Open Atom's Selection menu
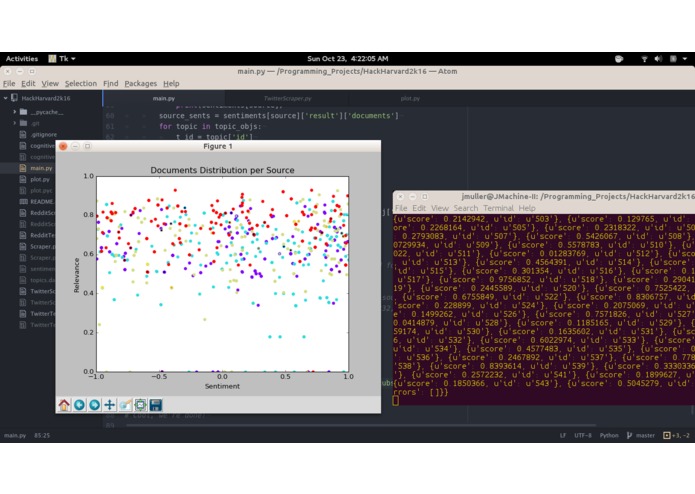 point(81,83)
